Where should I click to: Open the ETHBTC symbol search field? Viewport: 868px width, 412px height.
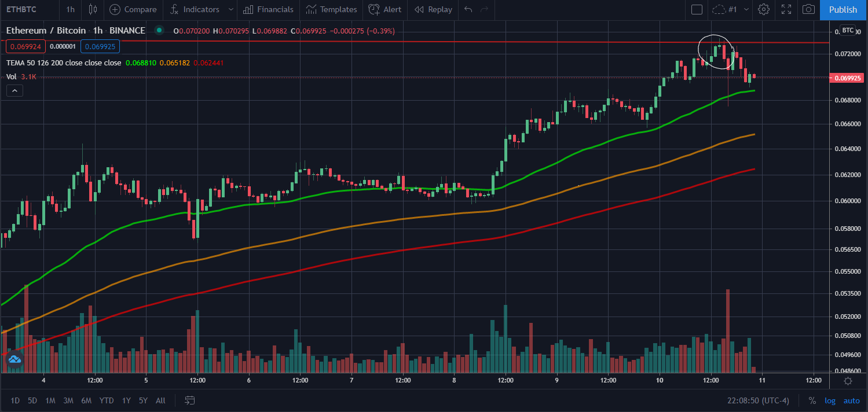(x=23, y=9)
